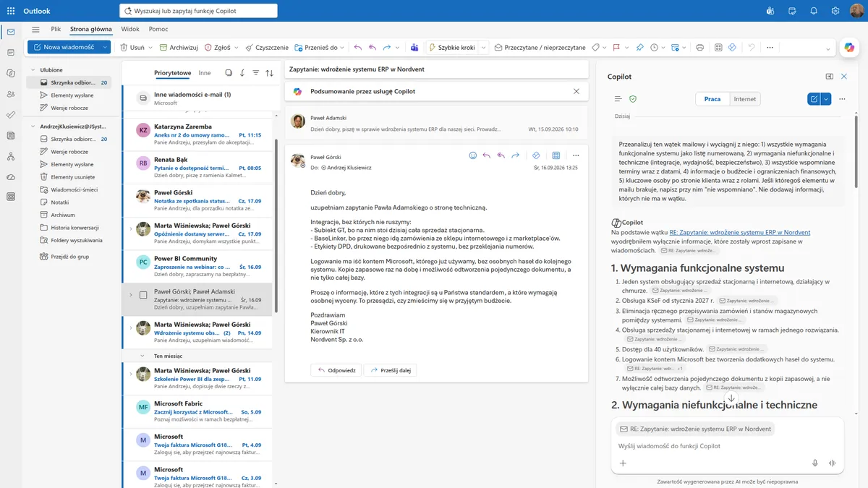Viewport: 868px width, 488px height.
Task: Open OneDrive cloud icon in left rail
Action: tap(10, 176)
